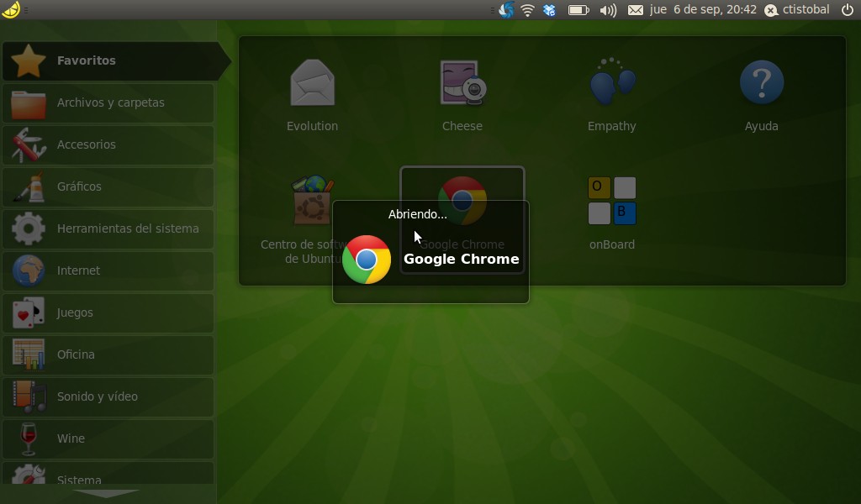Screen dimensions: 861x504
Task: Open the mail envelope messaging menu
Action: (636, 10)
